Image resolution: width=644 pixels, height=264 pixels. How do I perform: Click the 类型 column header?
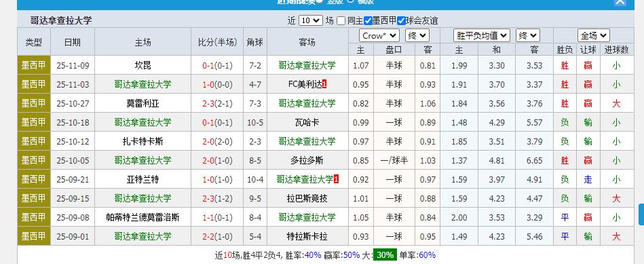[34, 42]
